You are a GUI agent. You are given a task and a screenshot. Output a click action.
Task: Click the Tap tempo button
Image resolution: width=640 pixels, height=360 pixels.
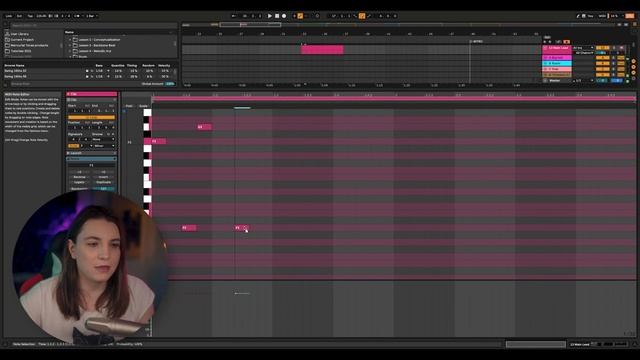tap(30, 16)
